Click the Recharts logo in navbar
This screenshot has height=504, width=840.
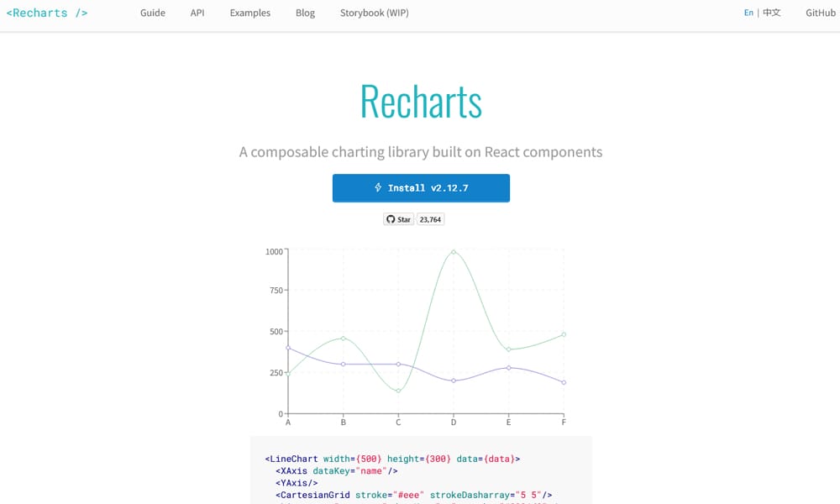click(47, 13)
